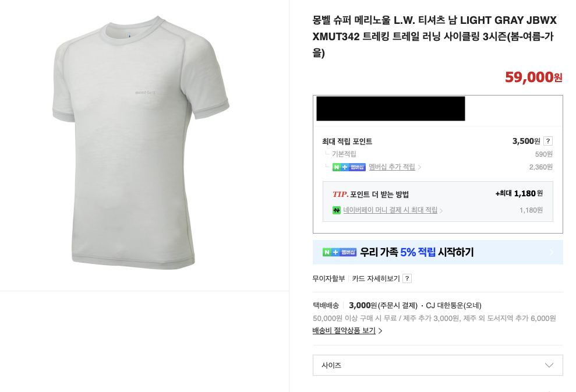The image size is (576, 392).
Task: Click the chevron after 배송비 절약상품 보기
Action: pos(380,331)
